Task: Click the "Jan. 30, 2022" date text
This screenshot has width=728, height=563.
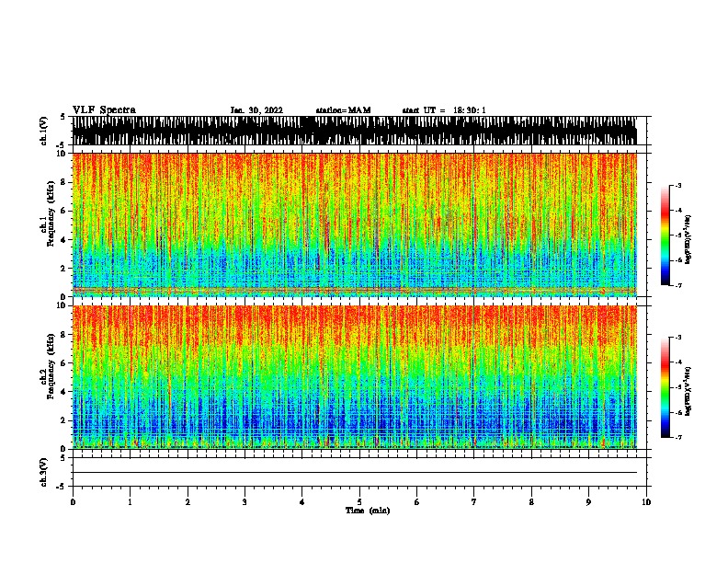Action: [x=256, y=110]
